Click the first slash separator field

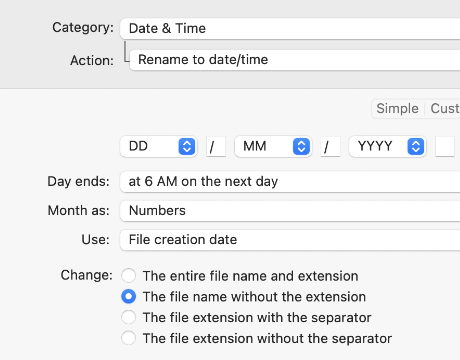point(216,146)
